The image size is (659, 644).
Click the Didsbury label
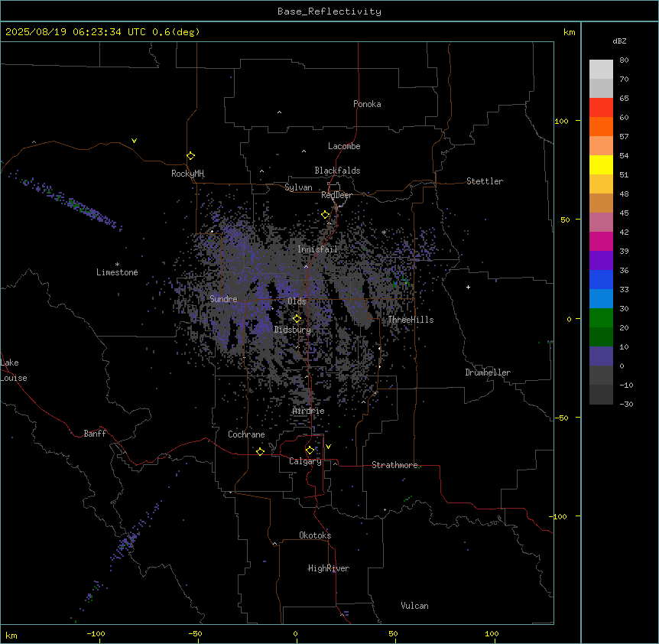(293, 330)
